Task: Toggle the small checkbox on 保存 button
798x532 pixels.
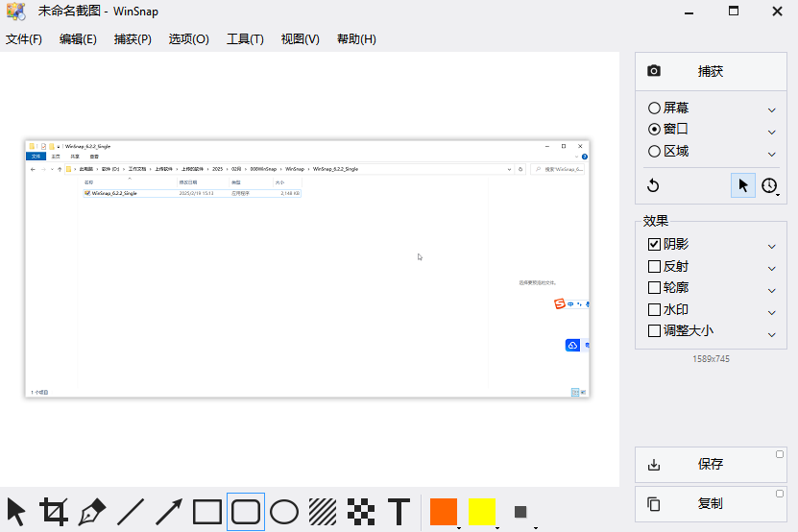Action: click(x=780, y=454)
